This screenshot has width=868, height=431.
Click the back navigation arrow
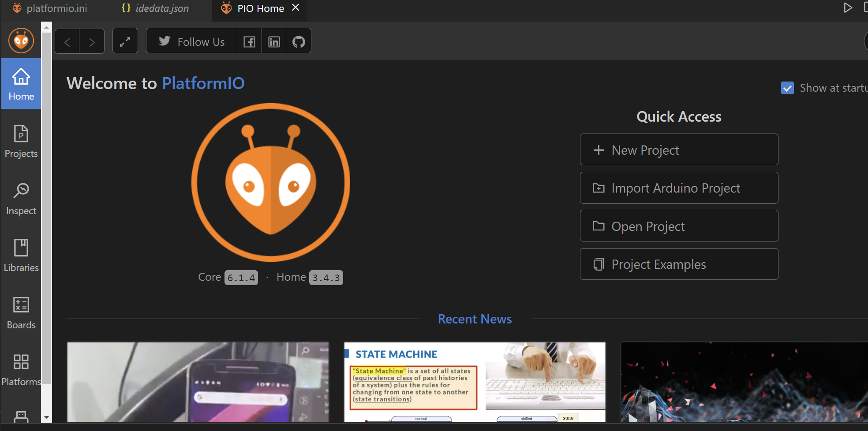(x=67, y=41)
